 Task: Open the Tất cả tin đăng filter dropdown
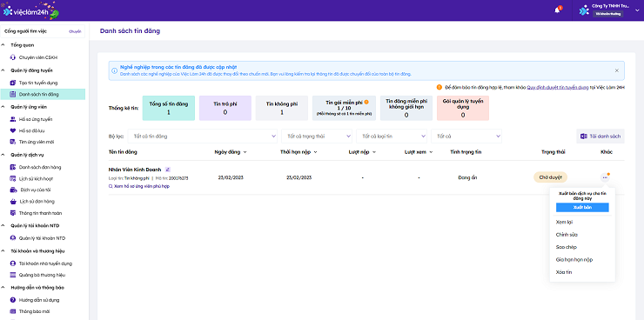pos(203,137)
